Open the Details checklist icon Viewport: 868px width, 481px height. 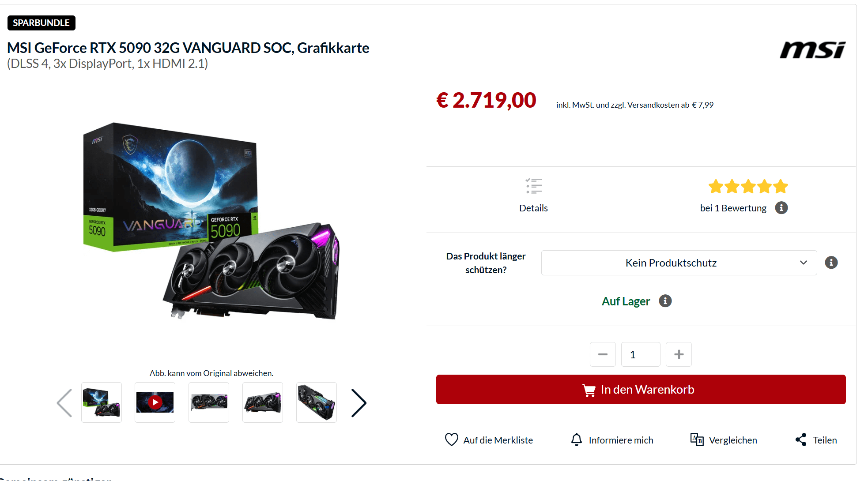point(534,186)
